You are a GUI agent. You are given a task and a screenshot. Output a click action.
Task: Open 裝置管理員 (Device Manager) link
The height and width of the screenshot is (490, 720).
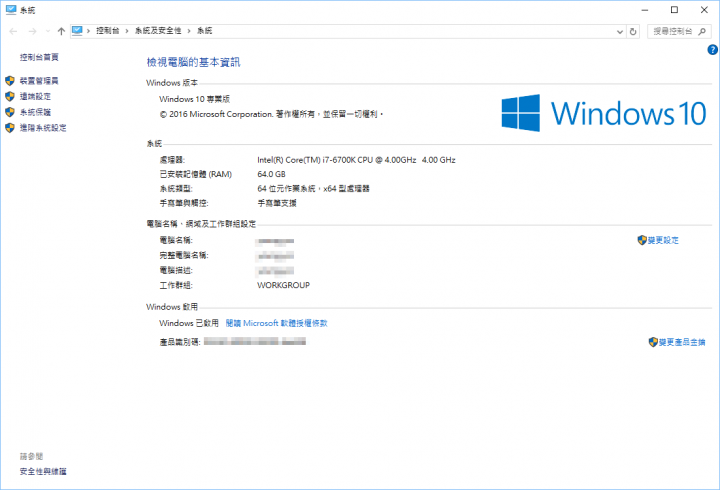click(39, 81)
